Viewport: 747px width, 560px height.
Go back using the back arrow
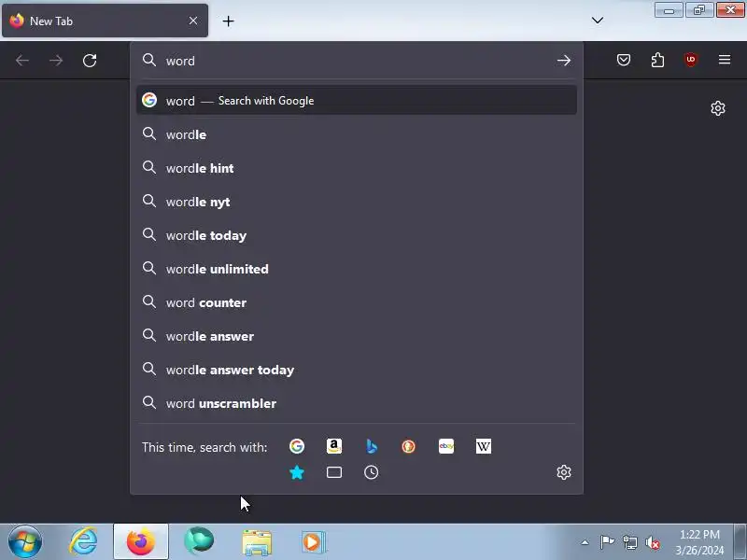[22, 61]
